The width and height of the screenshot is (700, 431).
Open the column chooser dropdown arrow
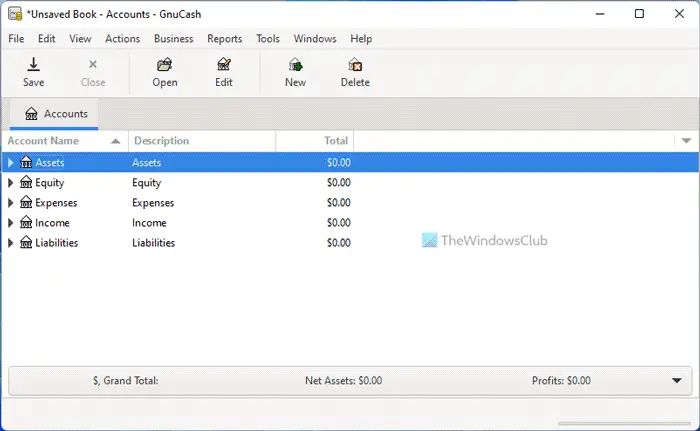(686, 141)
